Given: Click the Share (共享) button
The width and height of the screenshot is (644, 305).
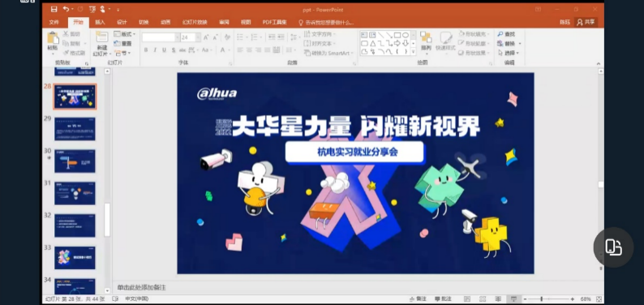Looking at the screenshot, I should (x=586, y=22).
